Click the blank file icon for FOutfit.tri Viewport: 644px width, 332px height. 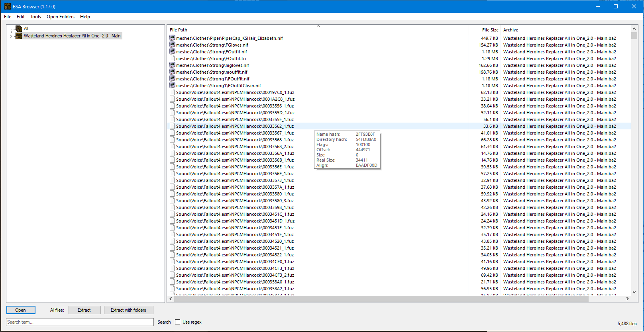(172, 59)
